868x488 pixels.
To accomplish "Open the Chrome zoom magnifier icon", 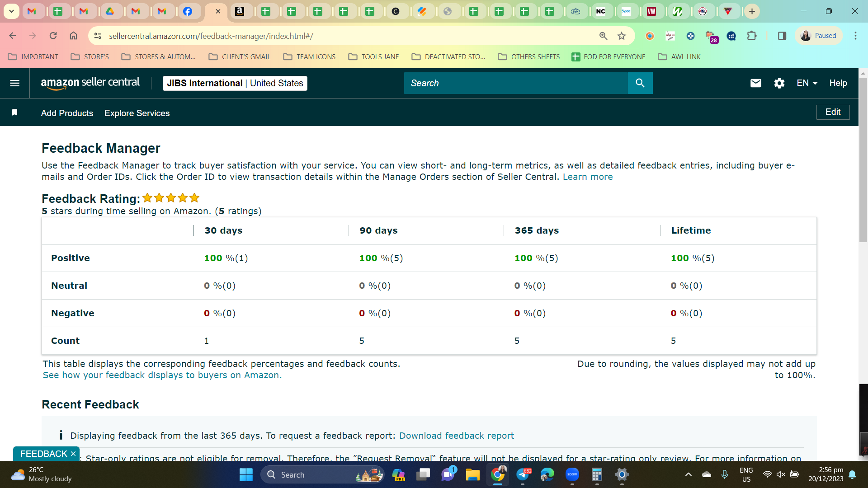I will coord(603,36).
